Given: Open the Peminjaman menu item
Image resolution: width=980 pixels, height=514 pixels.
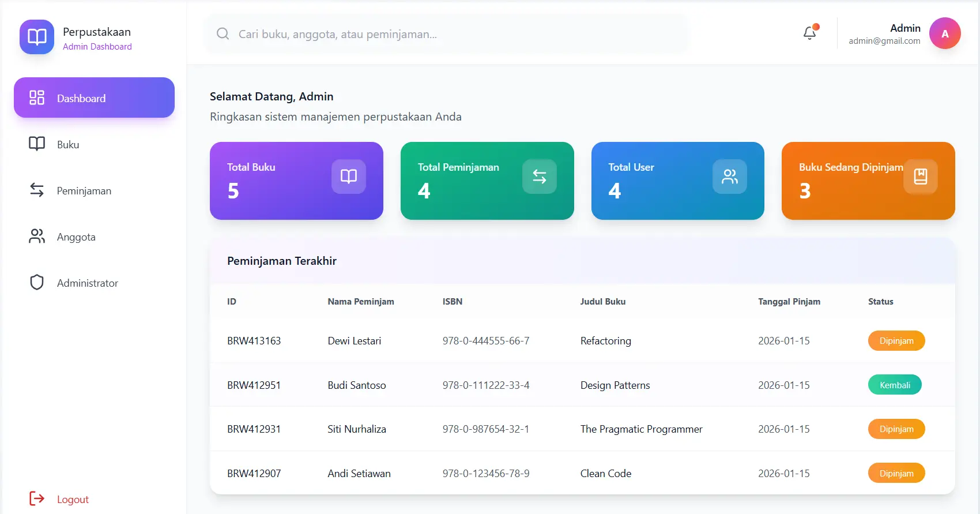Looking at the screenshot, I should [94, 190].
